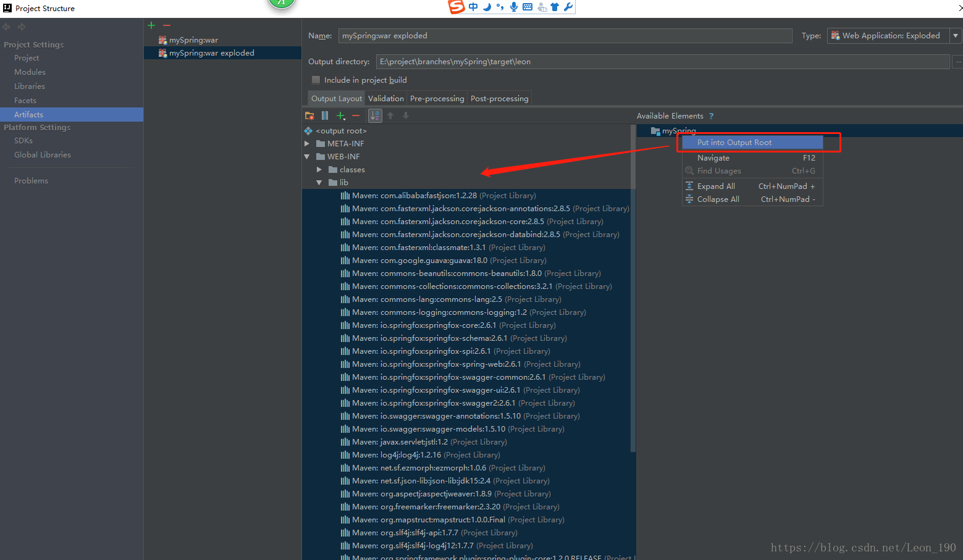This screenshot has width=963, height=560.
Task: Expand the META-INF folder node
Action: pos(307,144)
